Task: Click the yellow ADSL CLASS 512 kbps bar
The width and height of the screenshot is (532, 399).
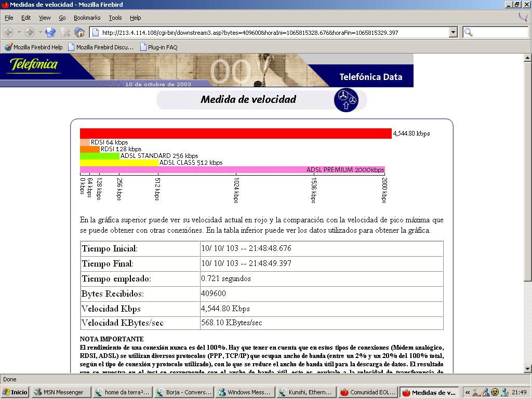Action: pyautogui.click(x=119, y=163)
